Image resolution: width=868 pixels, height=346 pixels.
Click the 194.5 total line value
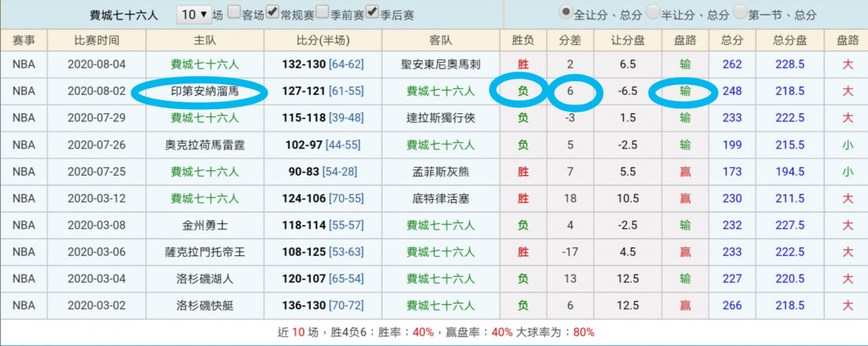790,171
